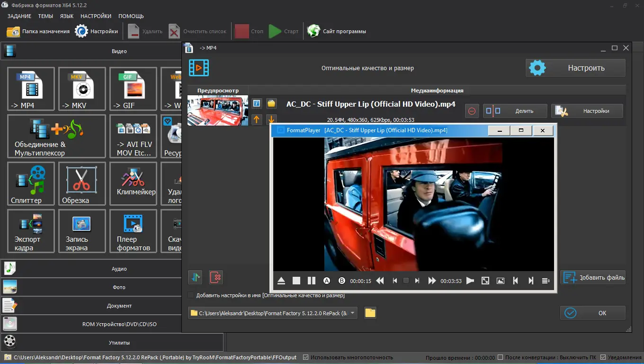This screenshot has height=364, width=644.
Task: Click the file info 'i' icon
Action: tap(257, 103)
